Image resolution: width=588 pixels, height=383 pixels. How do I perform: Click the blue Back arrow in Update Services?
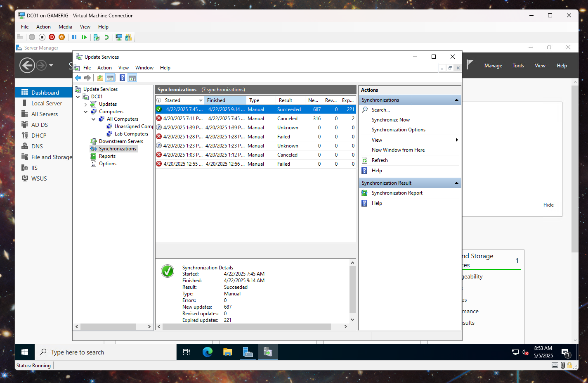tap(78, 78)
